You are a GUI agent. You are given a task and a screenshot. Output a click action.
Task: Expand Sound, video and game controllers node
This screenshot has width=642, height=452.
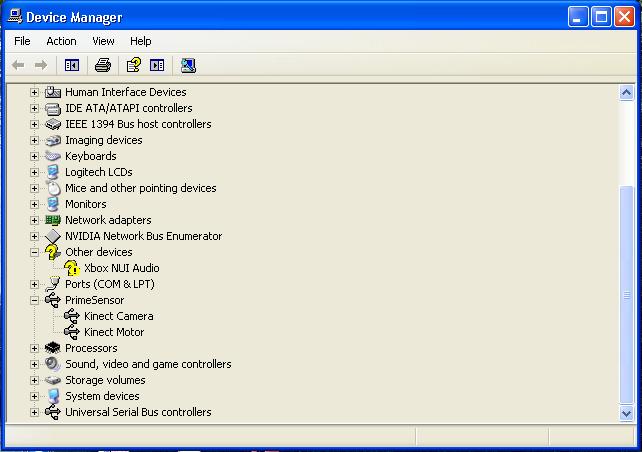(x=34, y=364)
